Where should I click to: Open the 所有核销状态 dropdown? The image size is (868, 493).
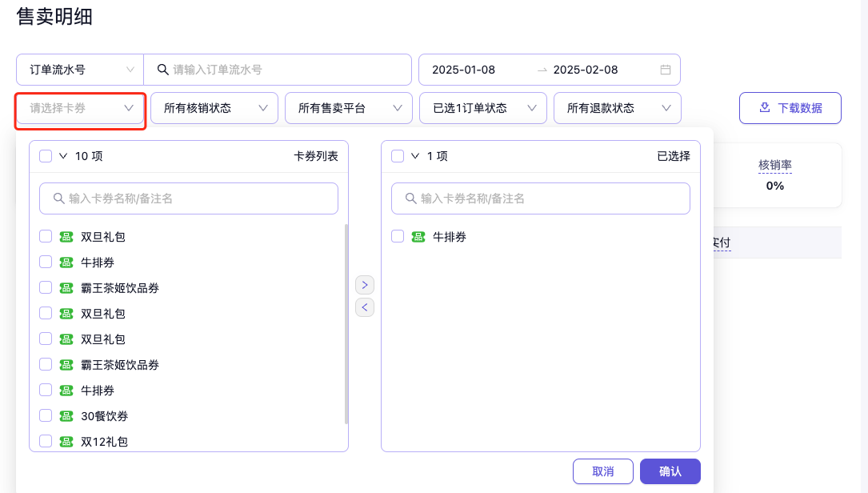pos(214,108)
